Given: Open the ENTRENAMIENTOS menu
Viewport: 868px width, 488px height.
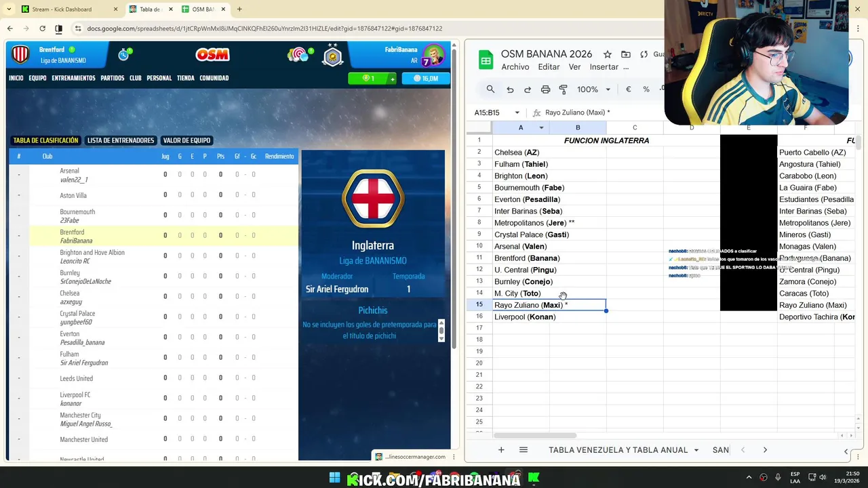Looking at the screenshot, I should [x=73, y=78].
